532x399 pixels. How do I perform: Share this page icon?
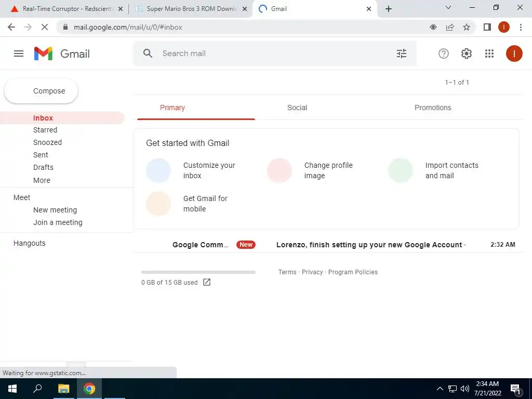(x=450, y=27)
